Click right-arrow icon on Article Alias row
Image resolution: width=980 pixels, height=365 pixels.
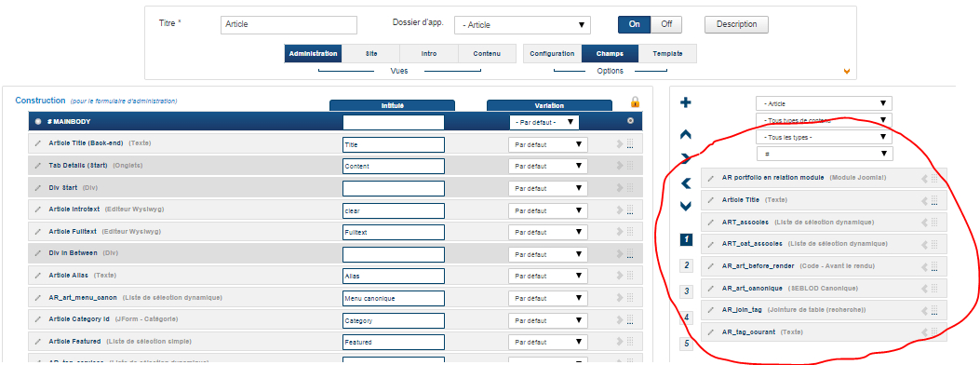pyautogui.click(x=620, y=276)
